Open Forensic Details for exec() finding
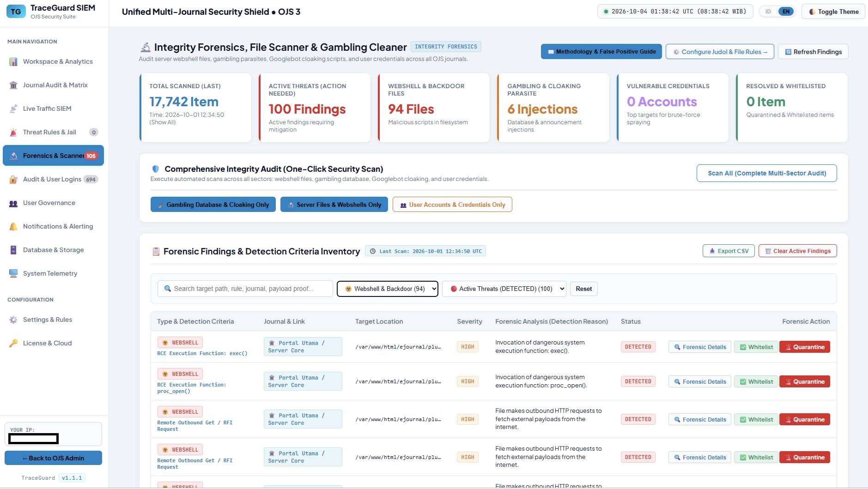The image size is (868, 489). (699, 347)
